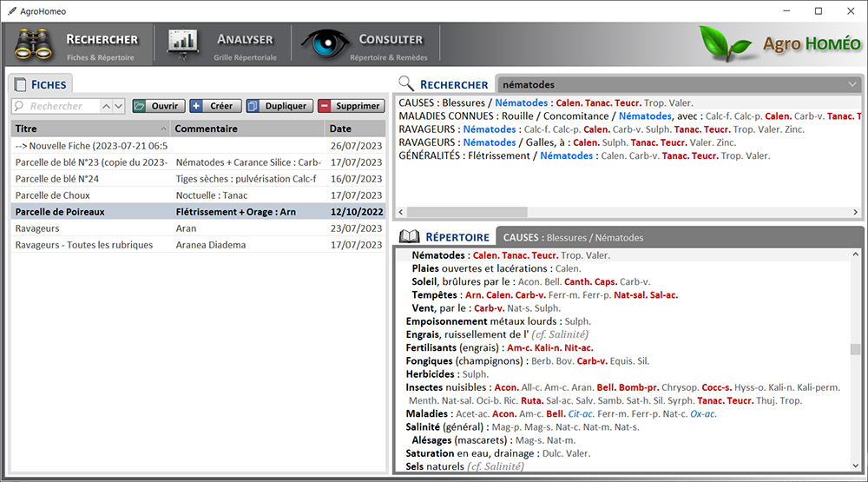The height and width of the screenshot is (482, 868).
Task: Select the Ravageurs row dated 23/07/2023
Action: pos(198,228)
